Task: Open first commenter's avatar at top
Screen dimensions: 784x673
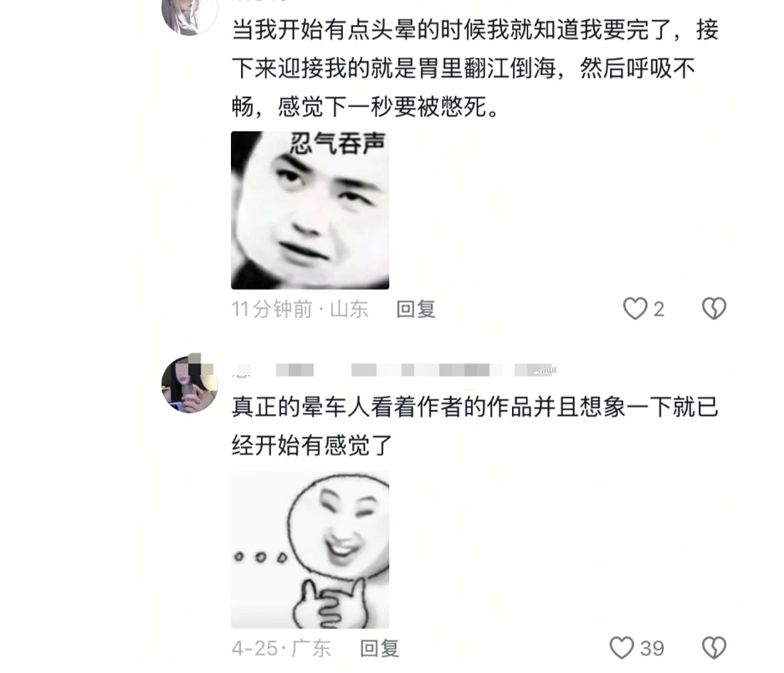Action: (189, 15)
